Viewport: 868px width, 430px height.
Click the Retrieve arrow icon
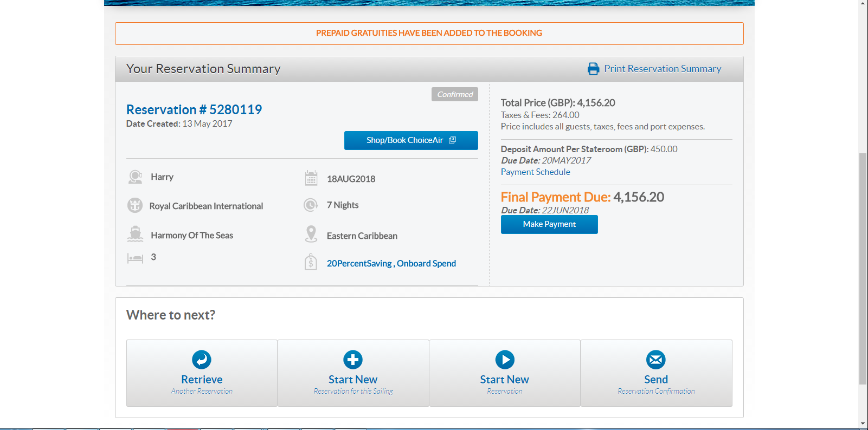(x=202, y=360)
